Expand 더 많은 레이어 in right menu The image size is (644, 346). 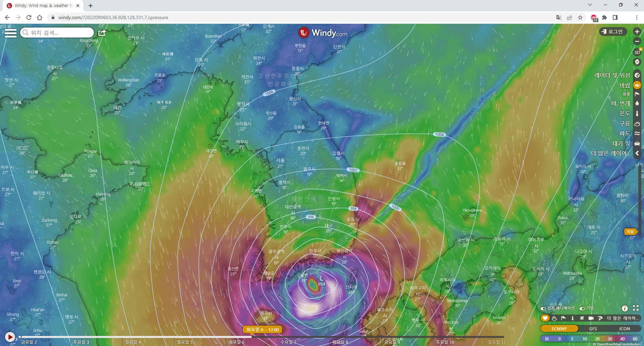tap(611, 153)
